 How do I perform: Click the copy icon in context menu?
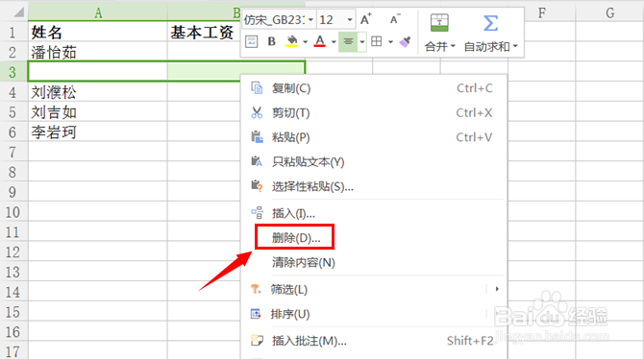[257, 88]
